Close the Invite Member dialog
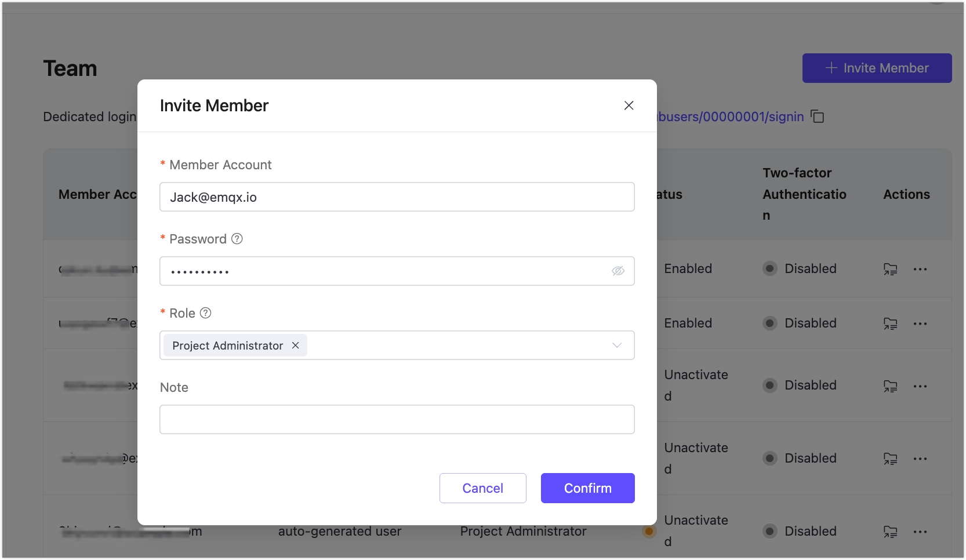Screen dimensions: 966x560 [x=629, y=106]
